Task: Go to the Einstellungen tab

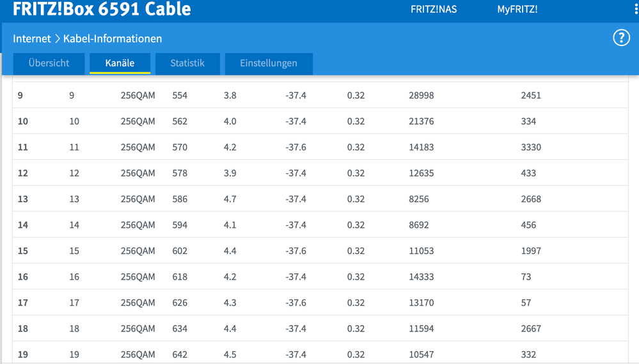Action: (x=269, y=63)
